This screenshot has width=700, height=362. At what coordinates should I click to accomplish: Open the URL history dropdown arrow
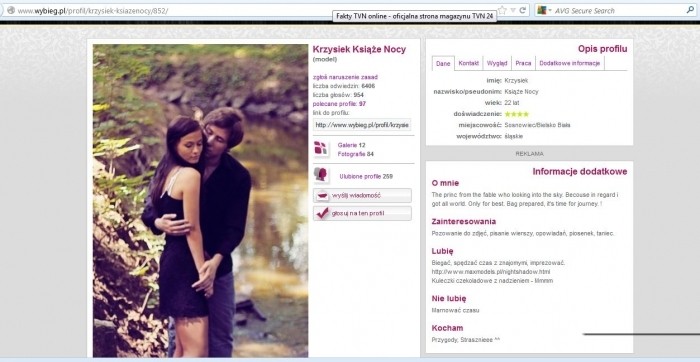tap(513, 10)
